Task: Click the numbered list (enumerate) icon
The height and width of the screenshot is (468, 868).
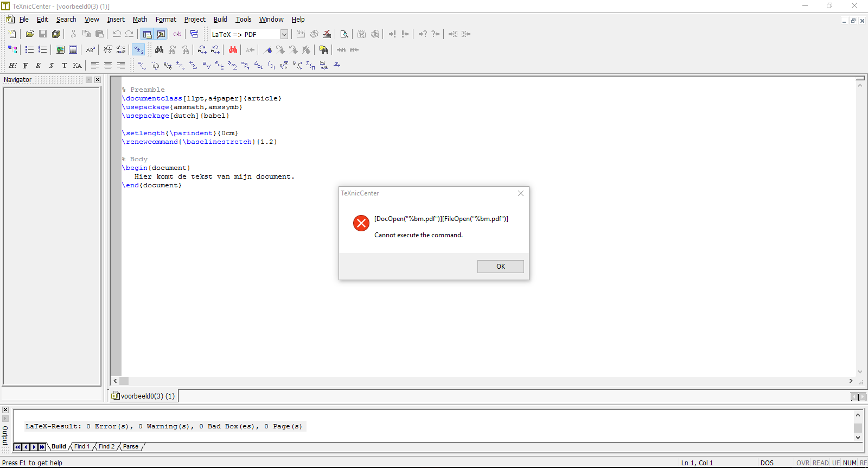Action: click(x=43, y=49)
